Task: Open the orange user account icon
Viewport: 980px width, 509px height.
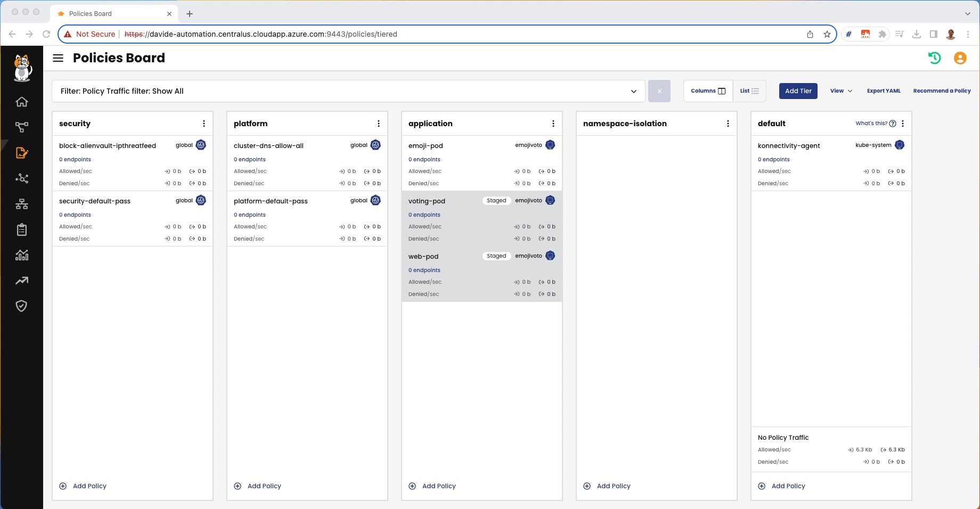Action: 960,58
